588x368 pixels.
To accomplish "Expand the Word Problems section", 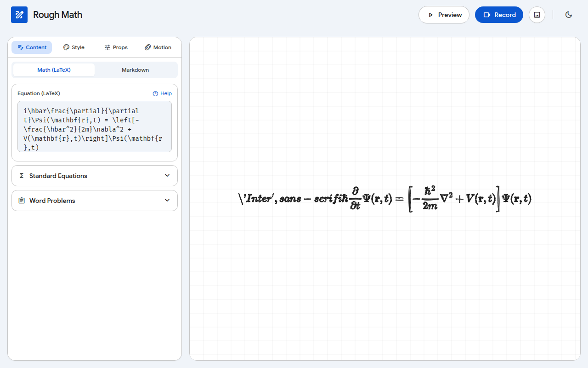I will pos(95,201).
